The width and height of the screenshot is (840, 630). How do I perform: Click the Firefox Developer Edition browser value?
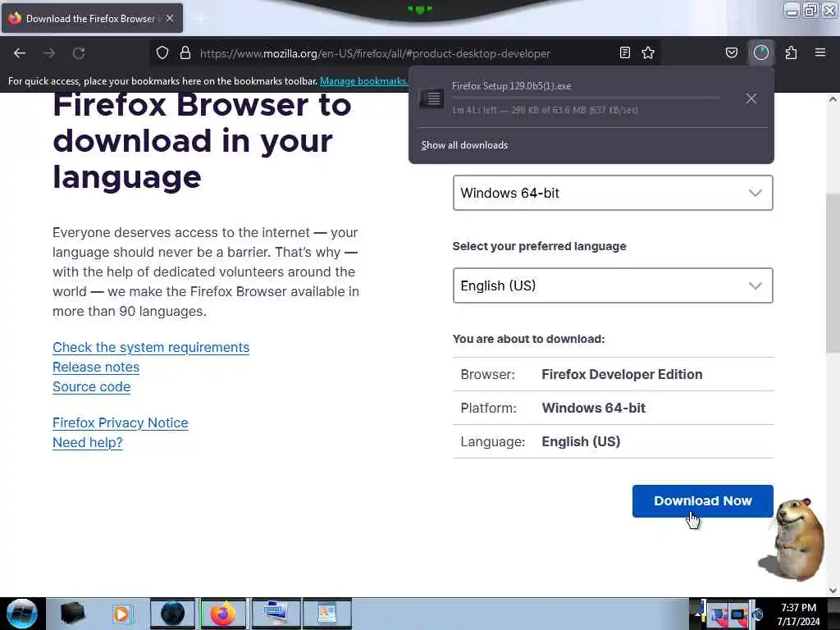[x=622, y=374]
